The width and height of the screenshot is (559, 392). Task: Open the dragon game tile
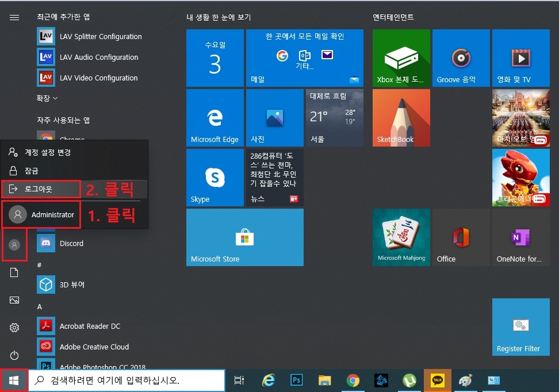(521, 178)
